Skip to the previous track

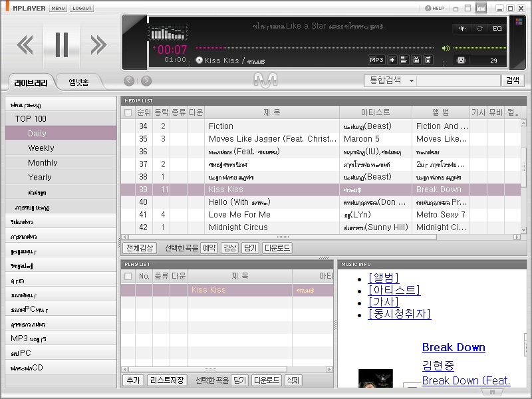[x=25, y=45]
